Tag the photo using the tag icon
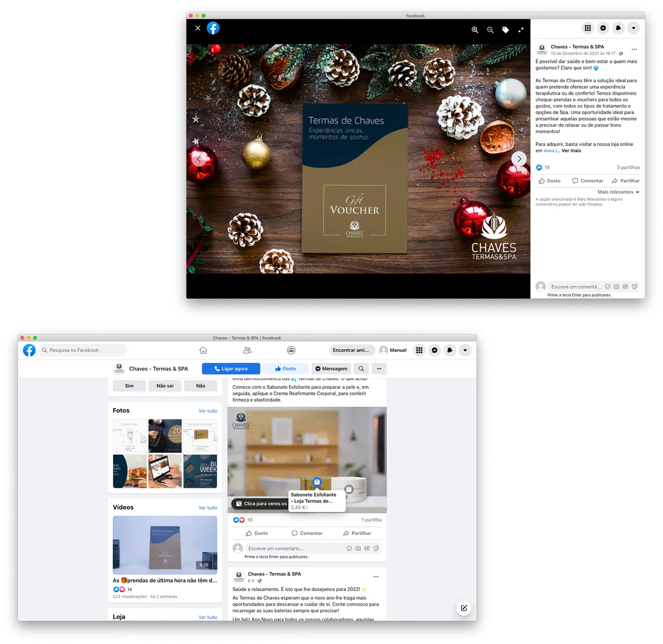Image resolution: width=663 pixels, height=644 pixels. [x=506, y=30]
